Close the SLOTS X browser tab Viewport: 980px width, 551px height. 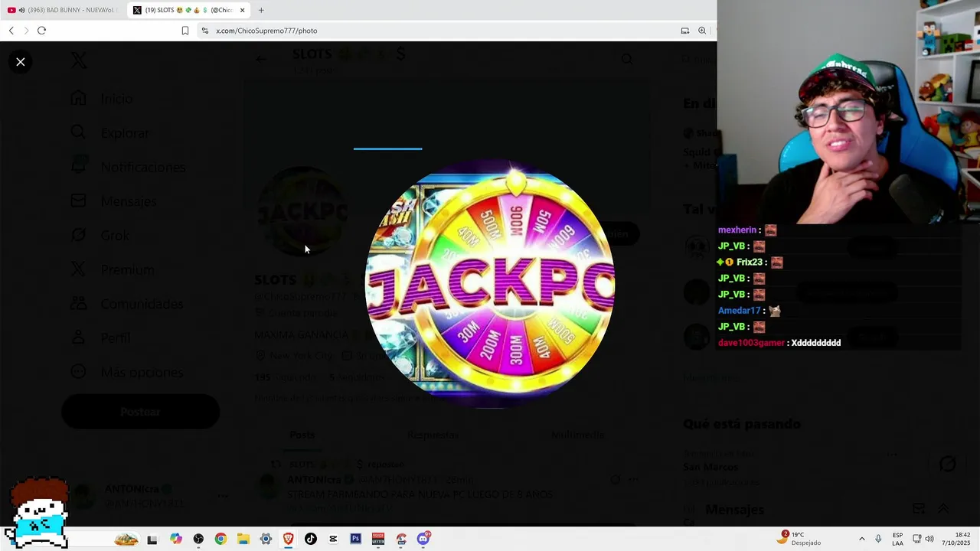(243, 10)
